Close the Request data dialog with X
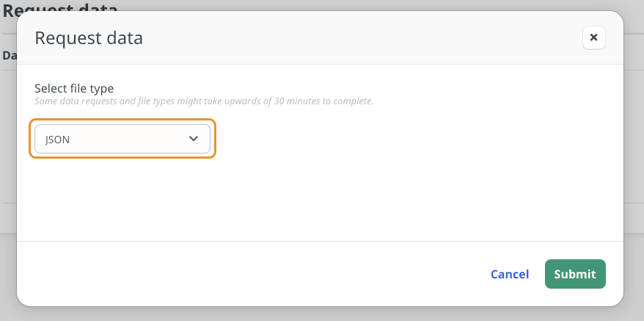The height and width of the screenshot is (321, 644). click(593, 37)
